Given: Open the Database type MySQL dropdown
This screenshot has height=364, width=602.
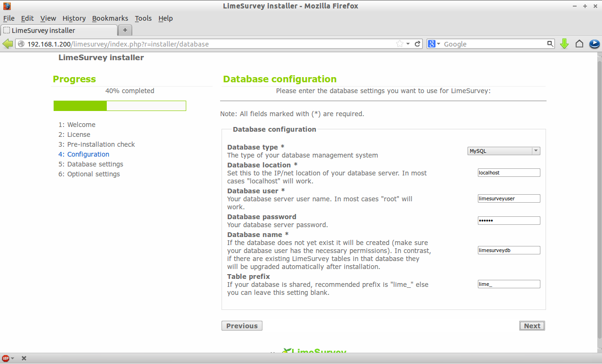Looking at the screenshot, I should pos(504,151).
